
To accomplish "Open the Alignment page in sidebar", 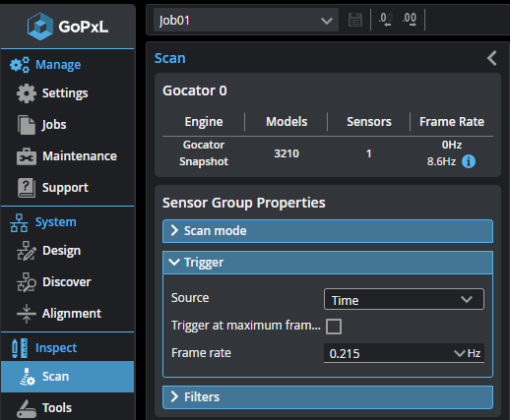I will [x=72, y=314].
